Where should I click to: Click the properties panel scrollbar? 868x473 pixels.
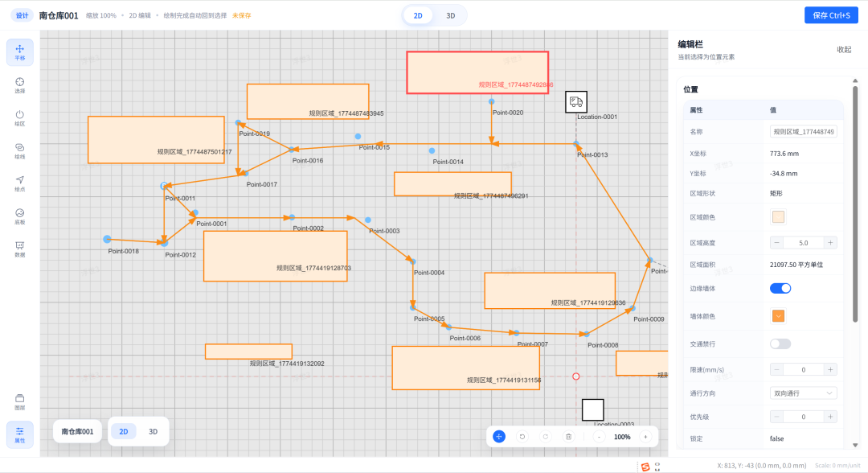(x=855, y=203)
